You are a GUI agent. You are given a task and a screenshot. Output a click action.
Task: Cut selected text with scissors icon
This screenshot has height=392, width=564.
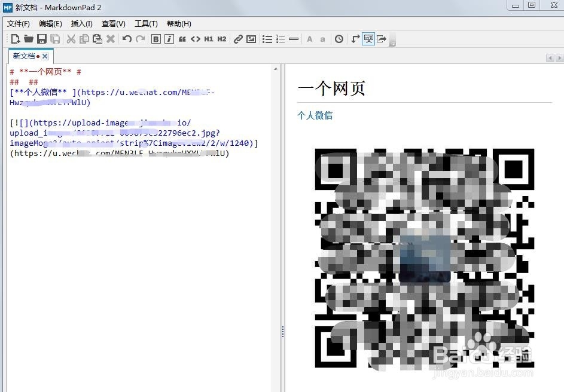[x=71, y=39]
